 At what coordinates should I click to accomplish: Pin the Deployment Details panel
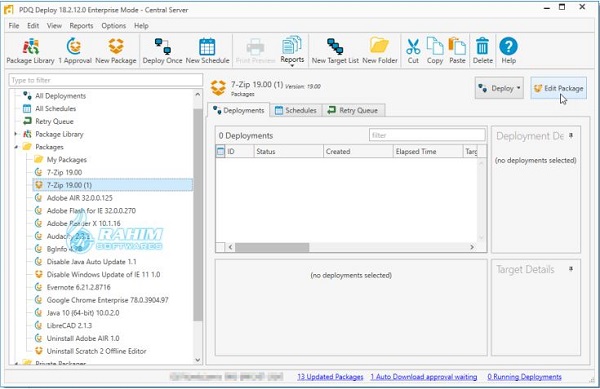(571, 135)
